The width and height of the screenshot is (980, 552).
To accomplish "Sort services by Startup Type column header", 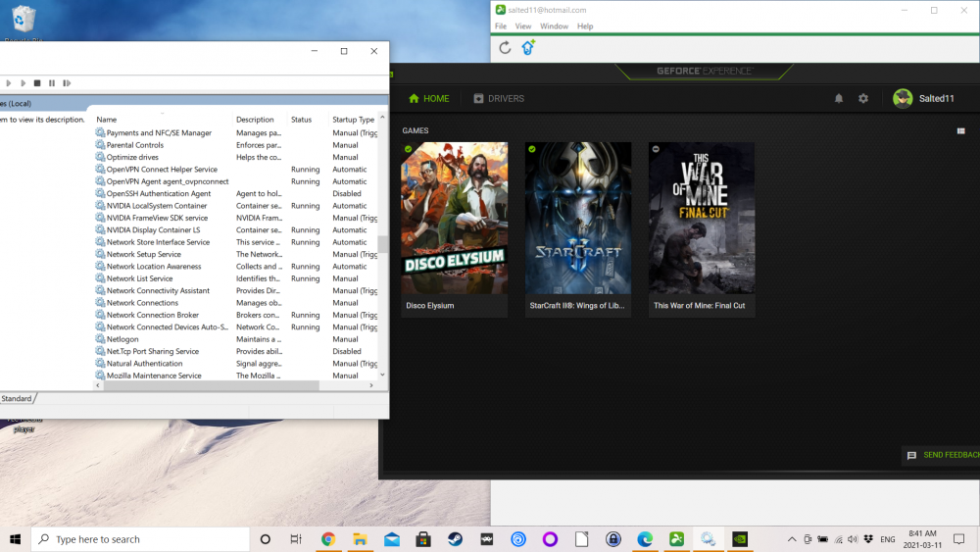I will (353, 120).
